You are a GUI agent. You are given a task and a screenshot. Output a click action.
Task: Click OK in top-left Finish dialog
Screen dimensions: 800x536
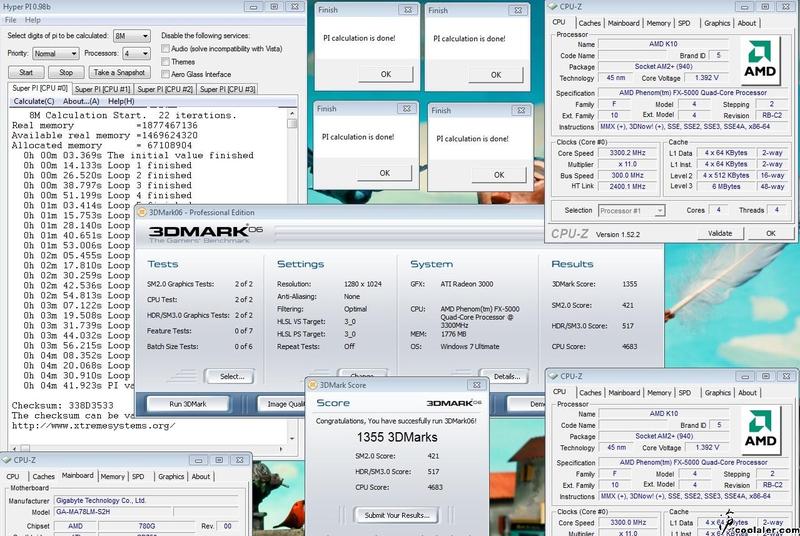point(386,74)
